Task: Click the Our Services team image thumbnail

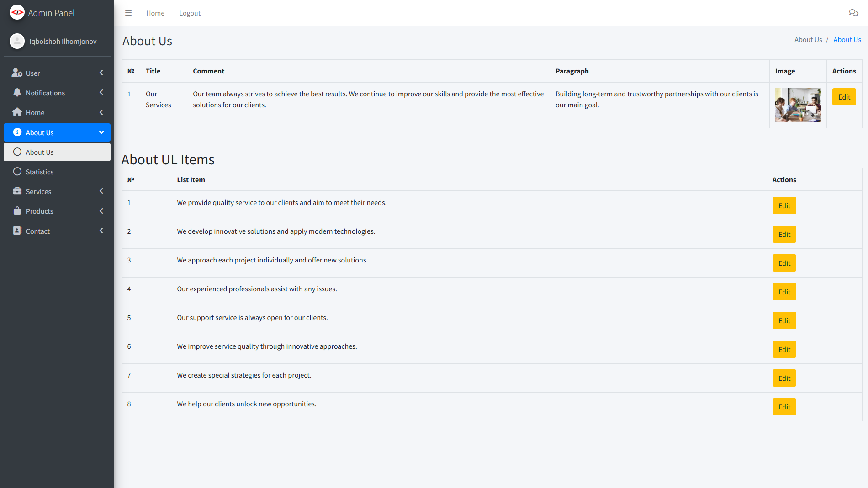Action: 798,105
